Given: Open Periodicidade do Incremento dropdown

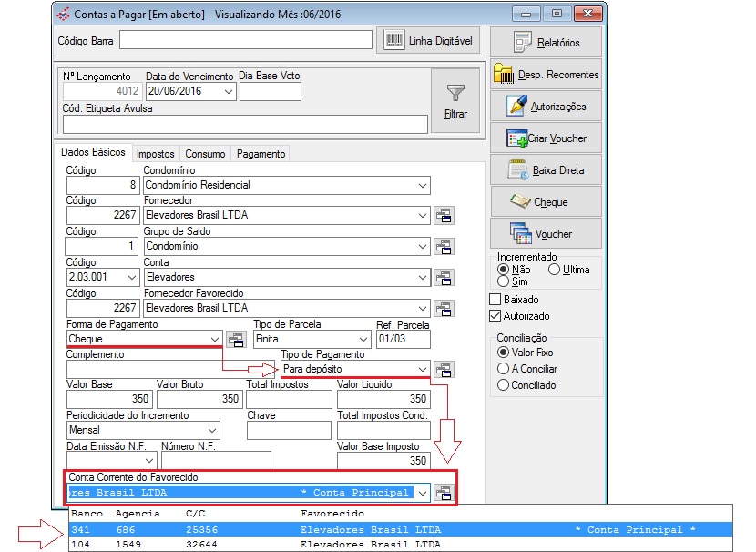Looking at the screenshot, I should pos(211,430).
